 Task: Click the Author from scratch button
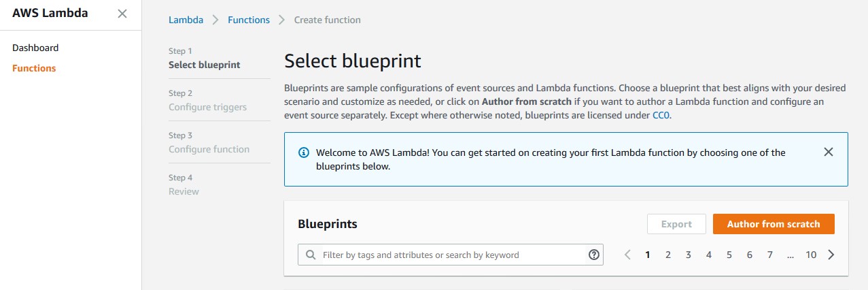pos(774,224)
